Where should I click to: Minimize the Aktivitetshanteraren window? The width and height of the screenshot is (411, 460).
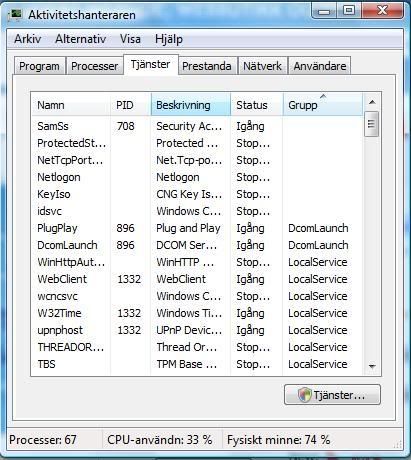pyautogui.click(x=324, y=12)
